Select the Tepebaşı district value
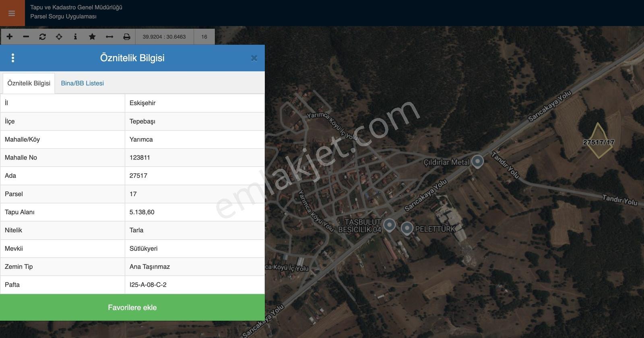The image size is (644, 338). [x=195, y=121]
